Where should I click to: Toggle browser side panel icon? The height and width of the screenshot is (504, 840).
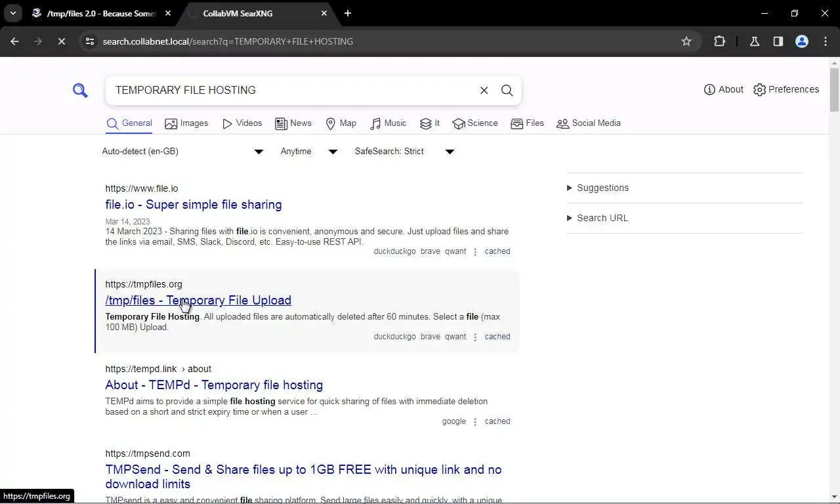778,41
